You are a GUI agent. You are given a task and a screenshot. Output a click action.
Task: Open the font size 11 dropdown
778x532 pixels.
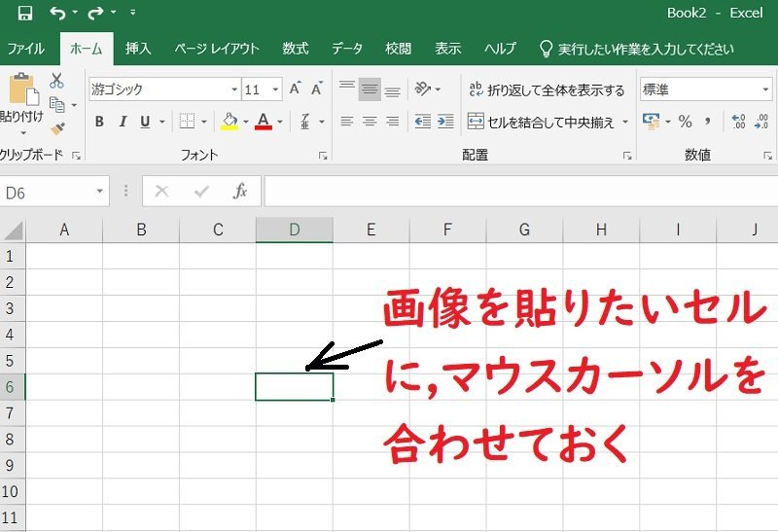point(275,89)
